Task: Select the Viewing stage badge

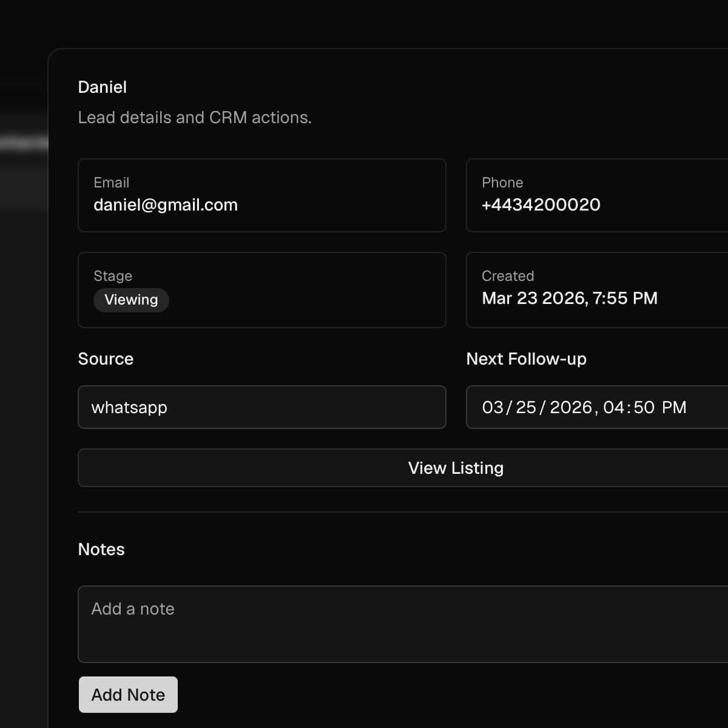Action: pyautogui.click(x=131, y=300)
